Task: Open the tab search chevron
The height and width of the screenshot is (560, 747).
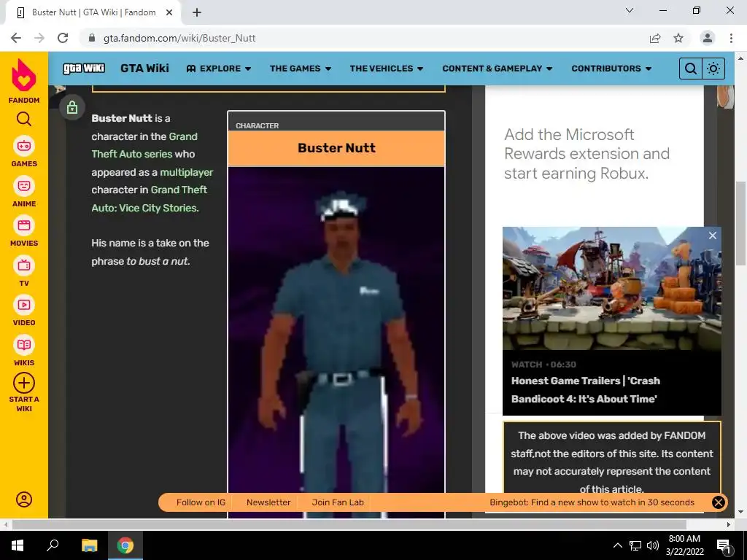Action: tap(630, 10)
